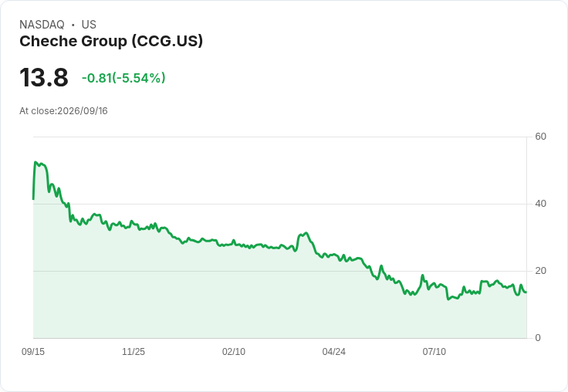Click the NASDAQ exchange label
Image resolution: width=568 pixels, height=392 pixels.
coord(42,25)
